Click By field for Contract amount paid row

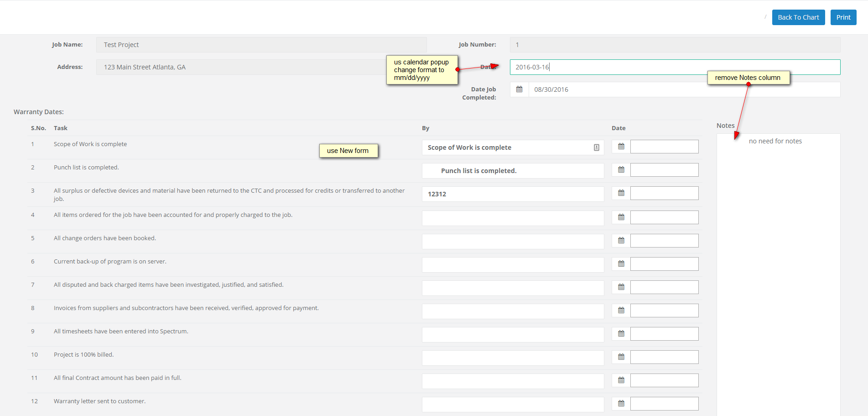[x=513, y=381]
